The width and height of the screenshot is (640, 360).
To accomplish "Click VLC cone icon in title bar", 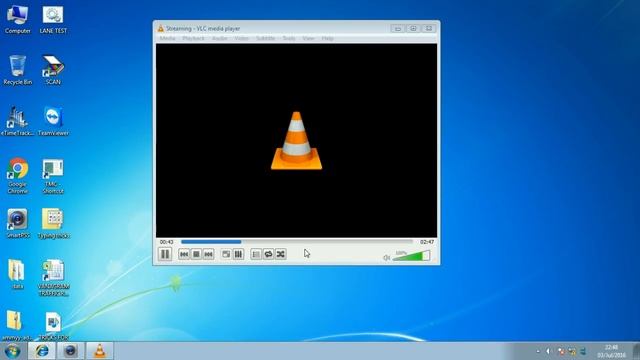I will pyautogui.click(x=160, y=28).
